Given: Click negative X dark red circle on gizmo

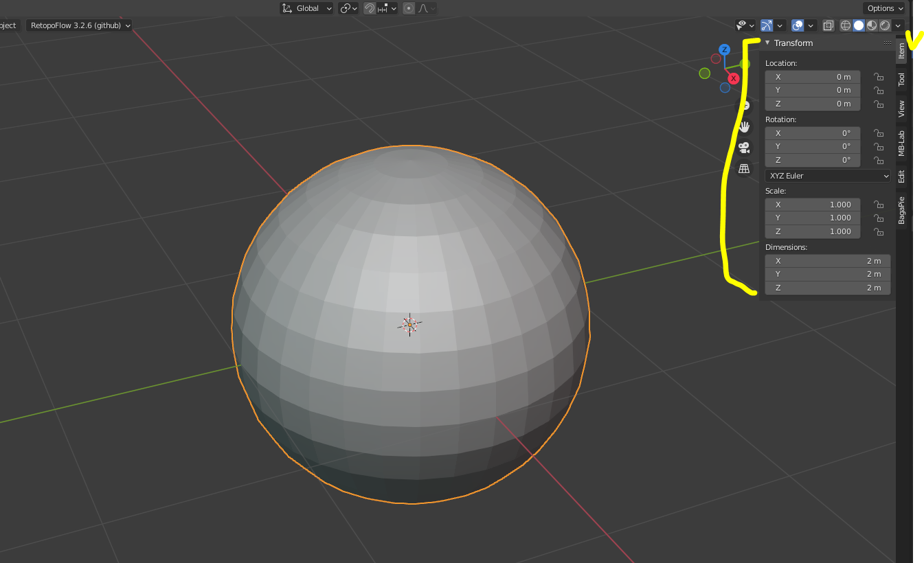Looking at the screenshot, I should click(x=716, y=59).
